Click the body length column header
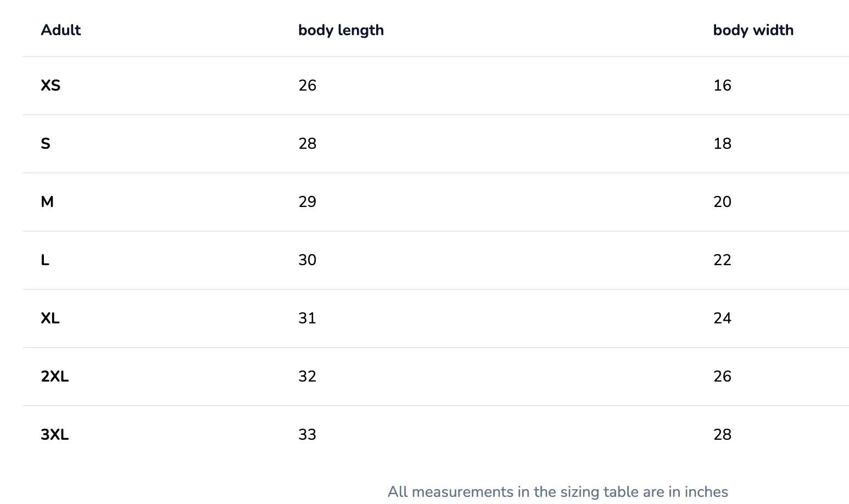 click(x=340, y=30)
